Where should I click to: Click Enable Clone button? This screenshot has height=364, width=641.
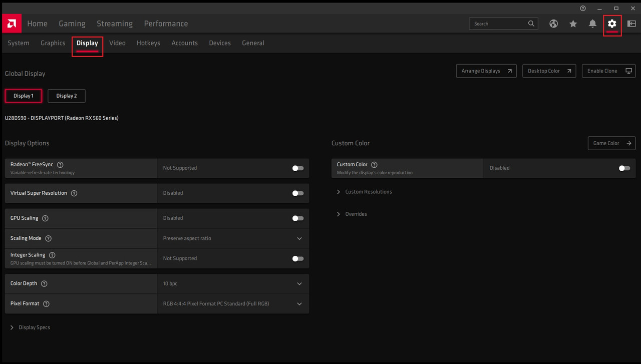click(608, 71)
